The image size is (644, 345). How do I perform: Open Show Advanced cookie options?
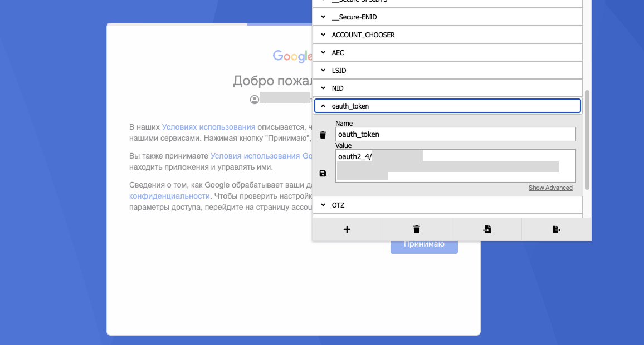(550, 188)
